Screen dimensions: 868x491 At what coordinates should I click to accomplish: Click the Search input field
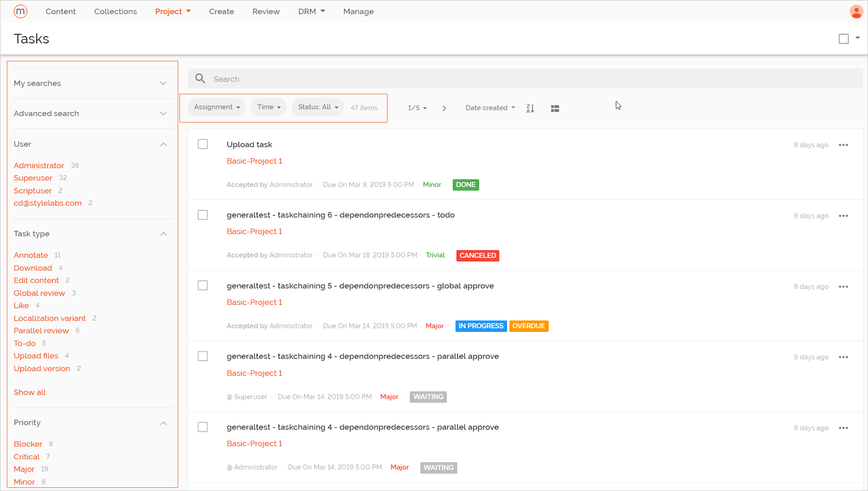coord(411,78)
